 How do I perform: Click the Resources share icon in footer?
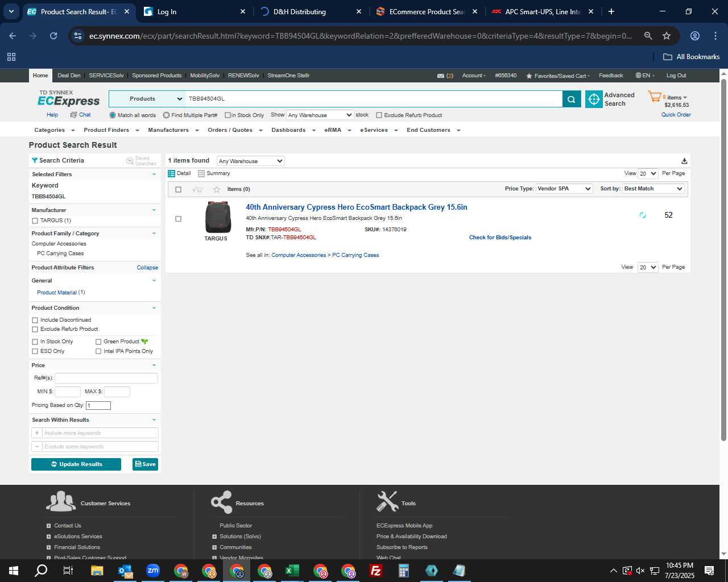click(x=221, y=502)
